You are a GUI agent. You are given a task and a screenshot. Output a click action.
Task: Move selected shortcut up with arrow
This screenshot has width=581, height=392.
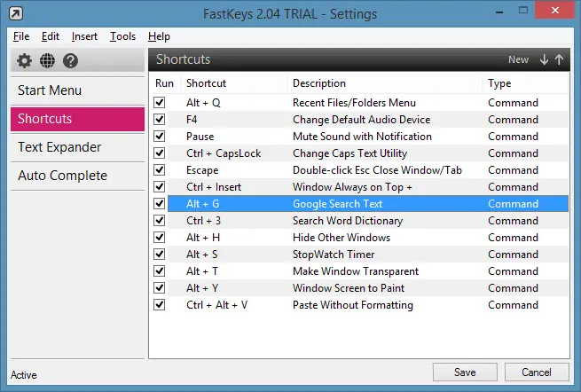[559, 59]
